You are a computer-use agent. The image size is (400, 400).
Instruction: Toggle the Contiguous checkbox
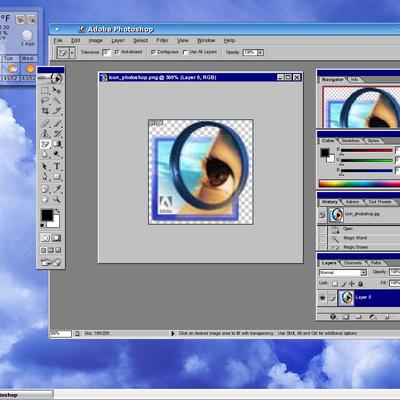coord(153,52)
